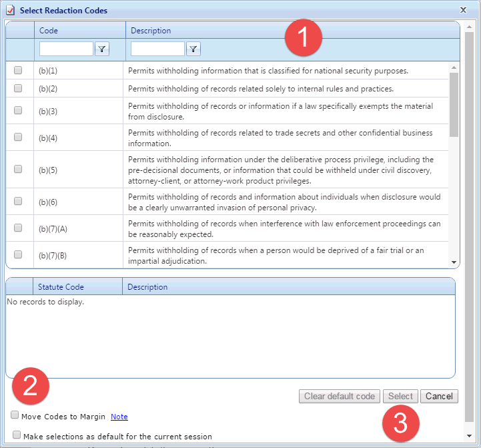Click the Select button
Screen dimensions: 481x448
point(400,396)
